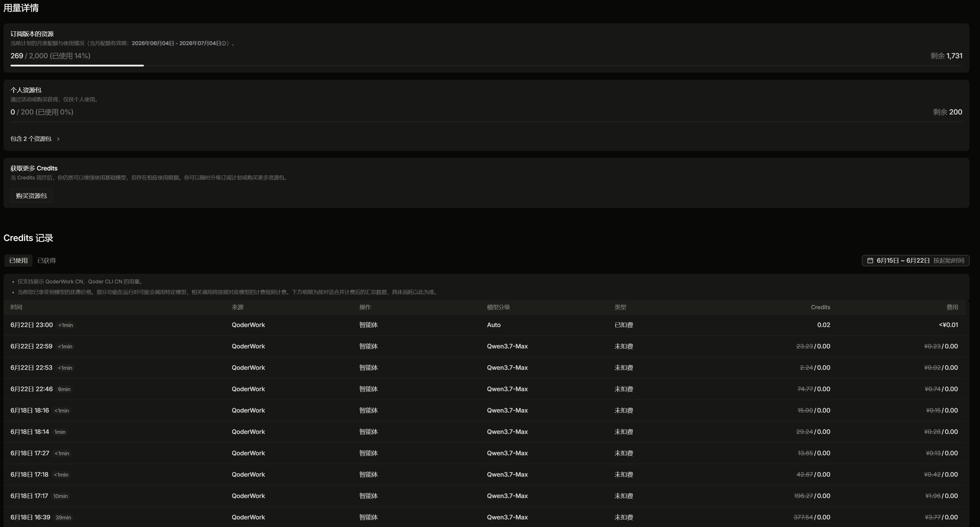980x527 pixels.
Task: Select the 6月18日 17:17 record time
Action: click(29, 496)
